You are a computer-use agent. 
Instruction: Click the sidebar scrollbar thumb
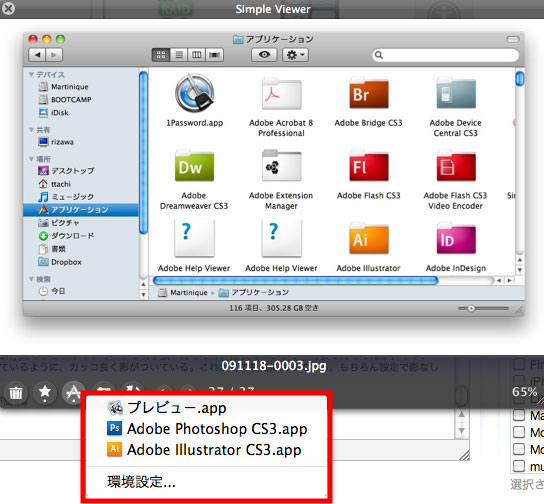[x=143, y=153]
